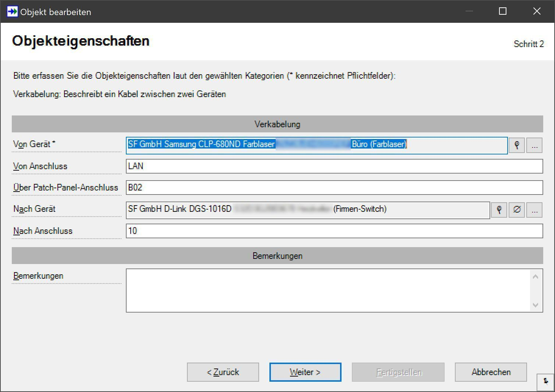The width and height of the screenshot is (555, 392).
Task: Click into the Von Gerät device field
Action: 317,145
